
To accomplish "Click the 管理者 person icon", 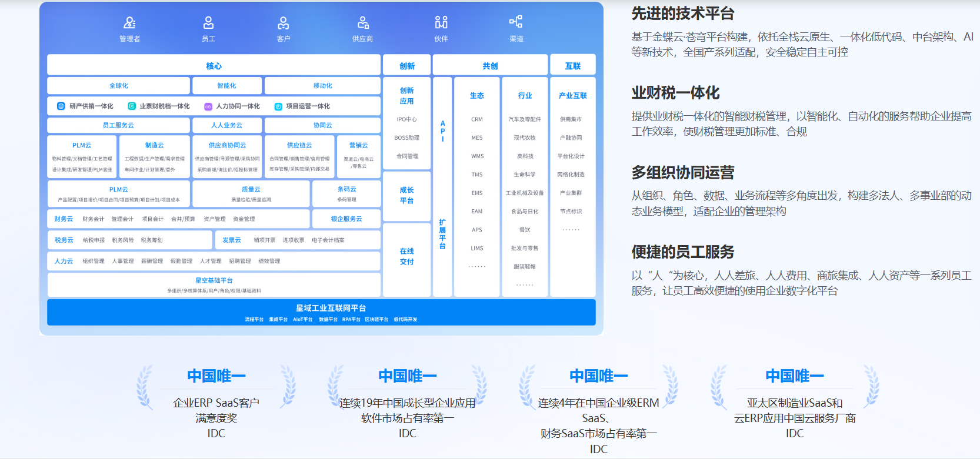I will pos(129,23).
